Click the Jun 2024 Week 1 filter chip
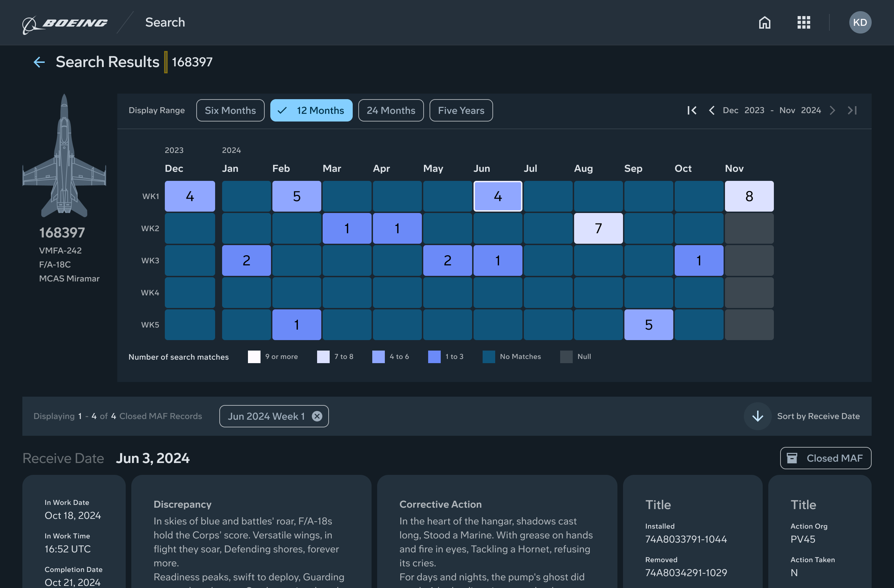Screen dimensions: 894x588 point(274,416)
